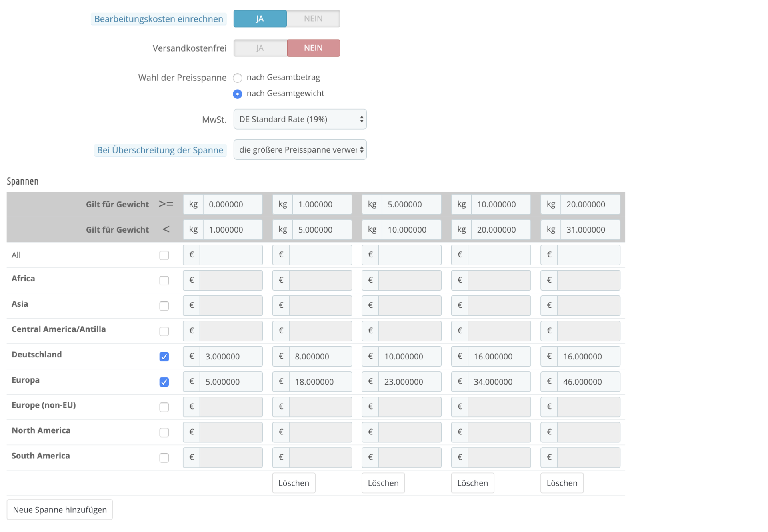Viewport: 768px width, 532px height.
Task: Click lower weight field showing 0.000000
Action: click(232, 204)
